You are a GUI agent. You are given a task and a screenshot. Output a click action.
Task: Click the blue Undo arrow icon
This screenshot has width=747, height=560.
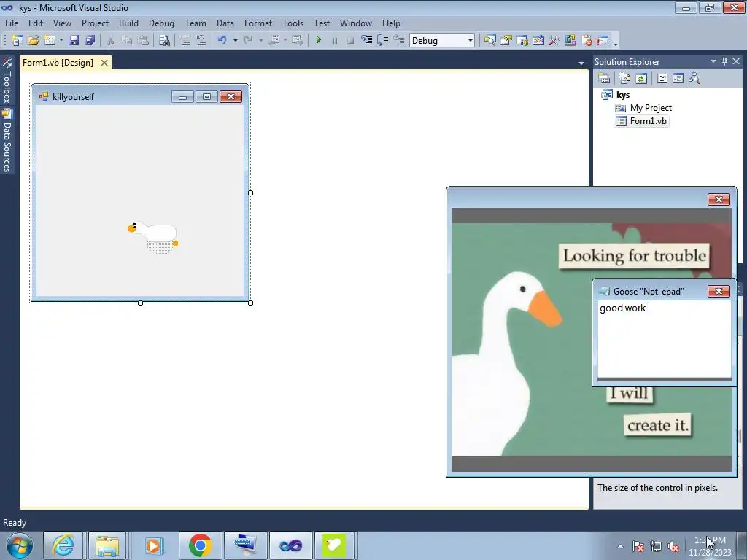tap(222, 41)
